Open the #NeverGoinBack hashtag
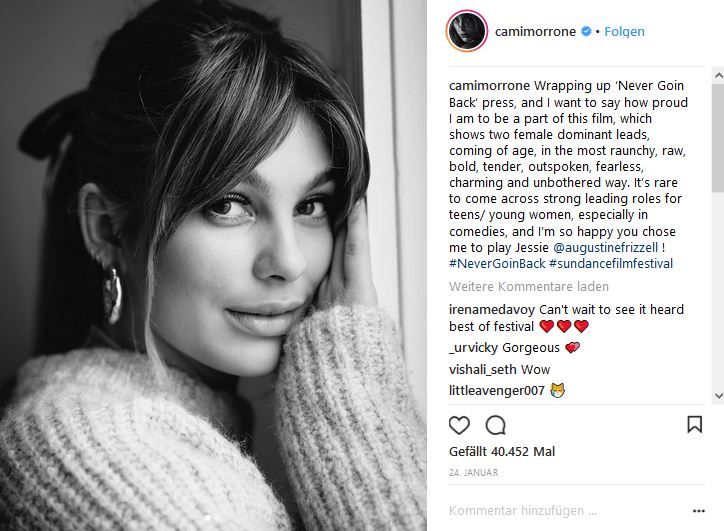The image size is (724, 531). click(497, 264)
